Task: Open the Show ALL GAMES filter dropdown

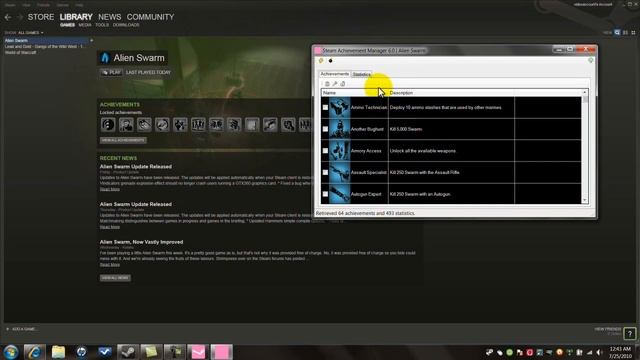Action: tap(30, 33)
